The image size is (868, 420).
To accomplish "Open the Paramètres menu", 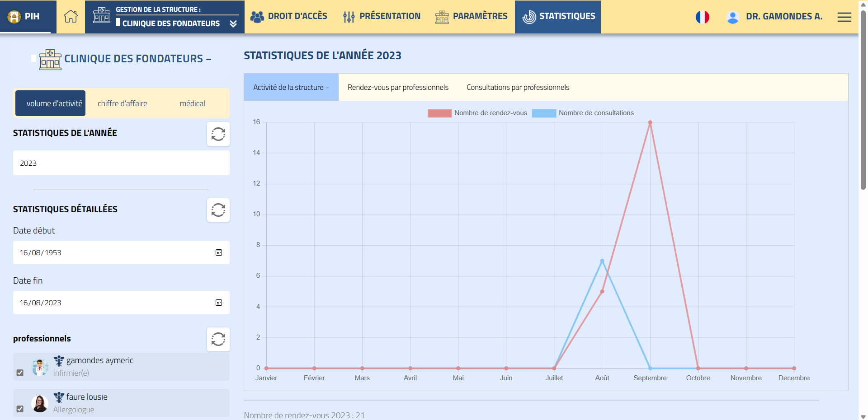I will pyautogui.click(x=471, y=17).
